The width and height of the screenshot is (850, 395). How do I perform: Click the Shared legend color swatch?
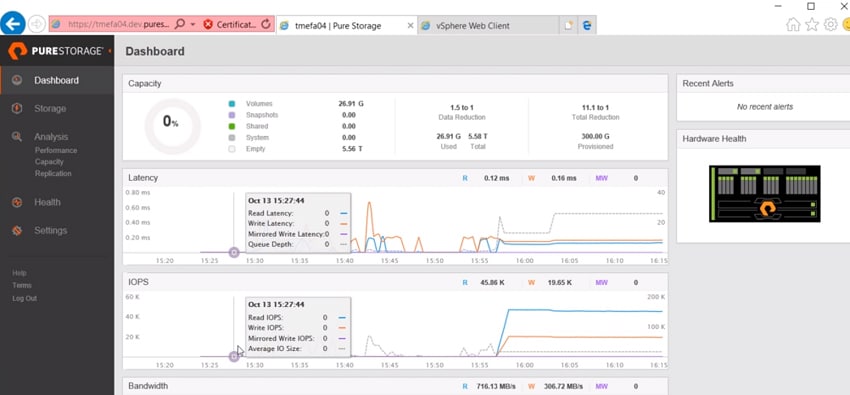point(232,126)
